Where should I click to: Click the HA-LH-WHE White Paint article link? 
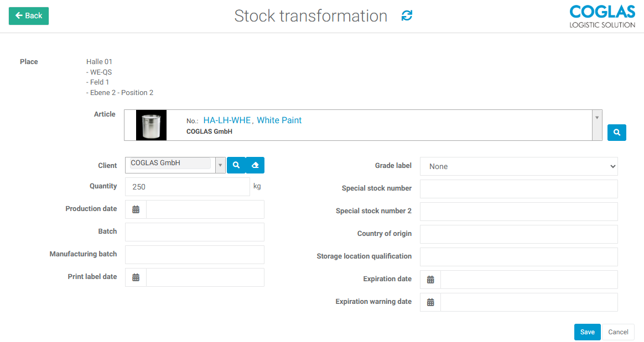[x=252, y=120]
